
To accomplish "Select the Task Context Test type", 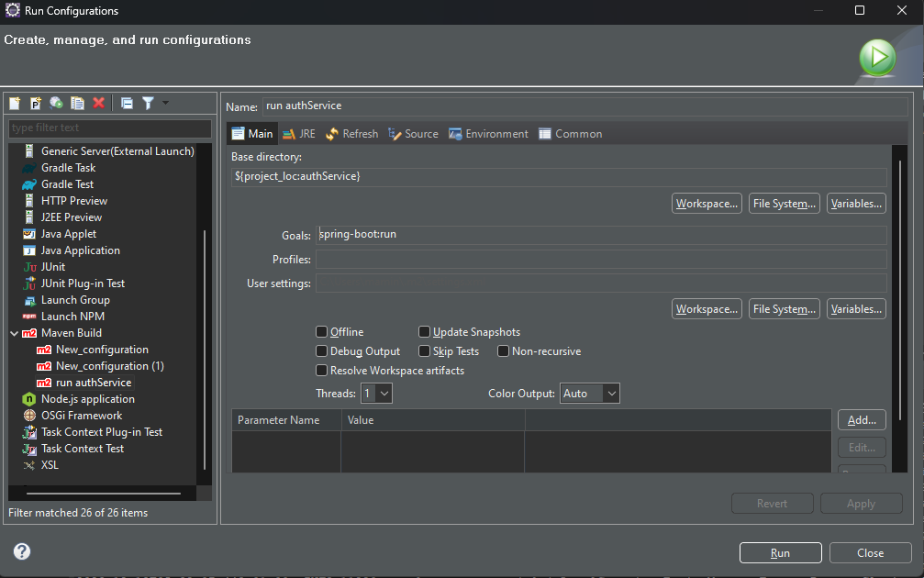I will pos(82,449).
